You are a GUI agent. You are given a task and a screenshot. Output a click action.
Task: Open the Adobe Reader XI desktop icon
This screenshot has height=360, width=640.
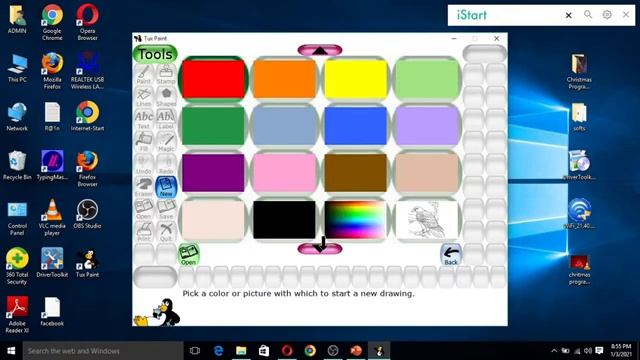pos(17,315)
